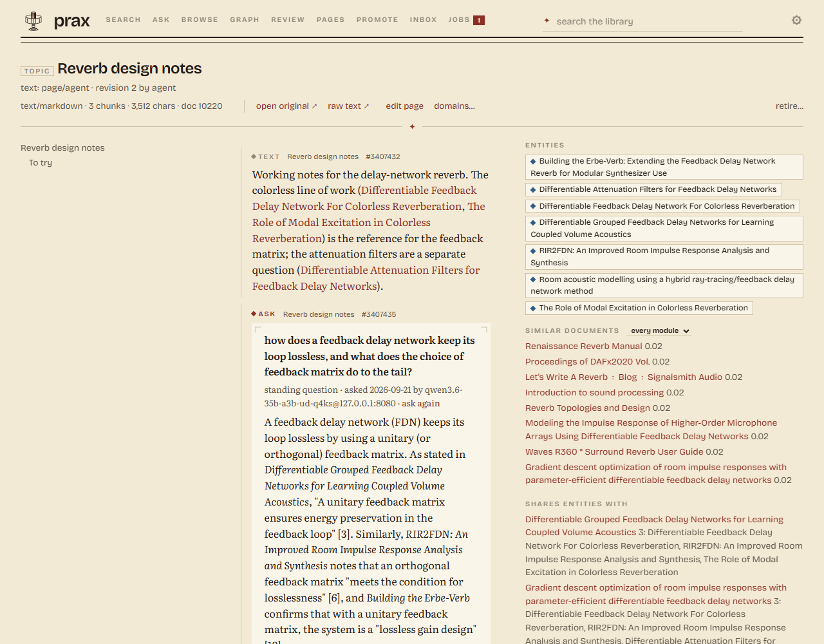The width and height of the screenshot is (824, 644).
Task: Switch to the GRAPH nav item
Action: pyautogui.click(x=245, y=20)
